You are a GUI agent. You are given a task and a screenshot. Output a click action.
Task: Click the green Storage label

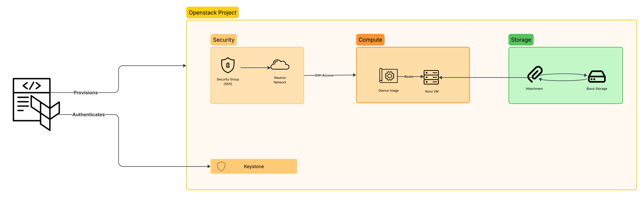(521, 40)
